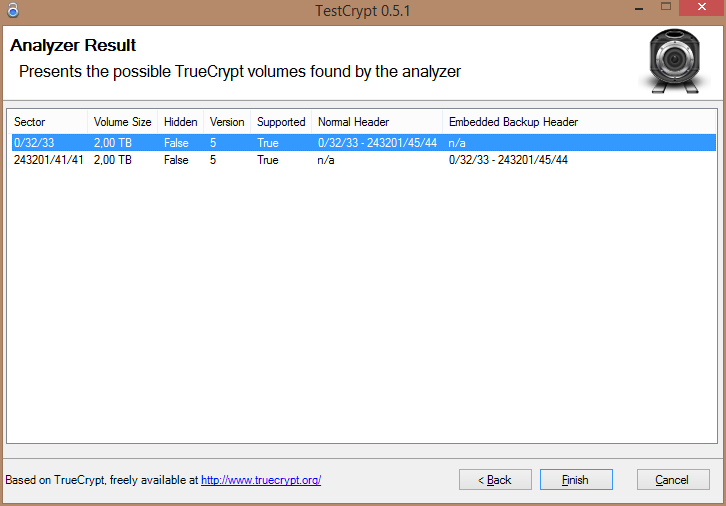726x506 pixels.
Task: Click the 2,00 TB cell in row 0/32/33
Action: [113, 143]
